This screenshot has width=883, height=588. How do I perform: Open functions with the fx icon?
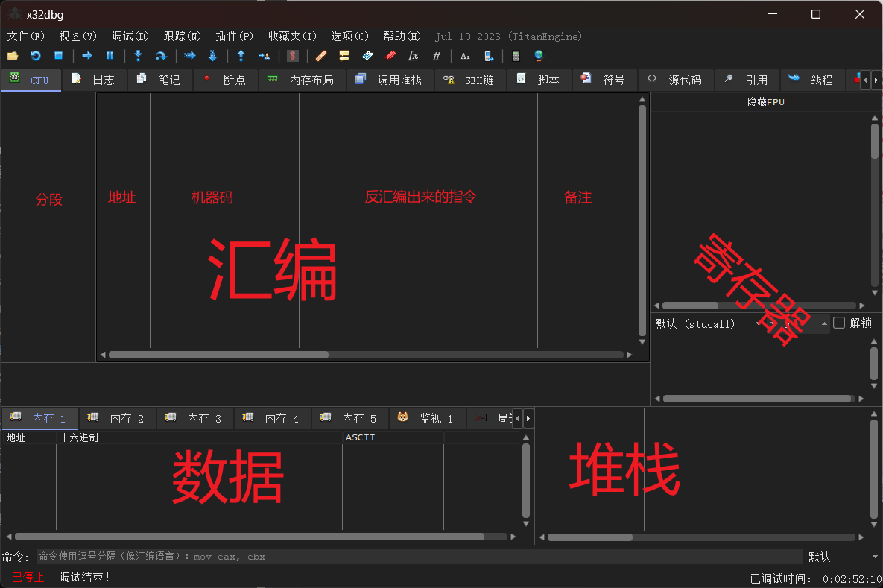click(x=414, y=56)
